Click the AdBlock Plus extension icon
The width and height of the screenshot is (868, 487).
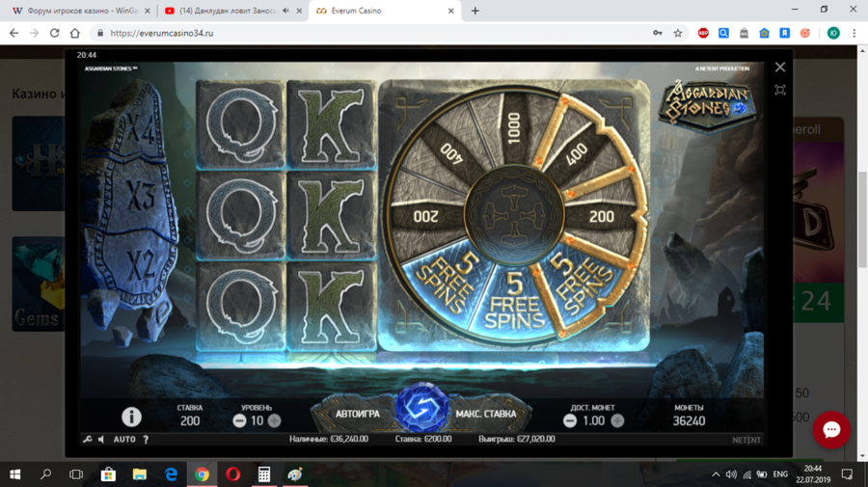coord(703,33)
